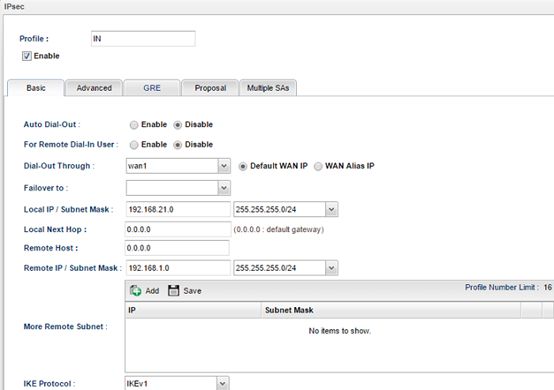Switch to the Advanced tab
This screenshot has width=554, height=390.
[94, 88]
